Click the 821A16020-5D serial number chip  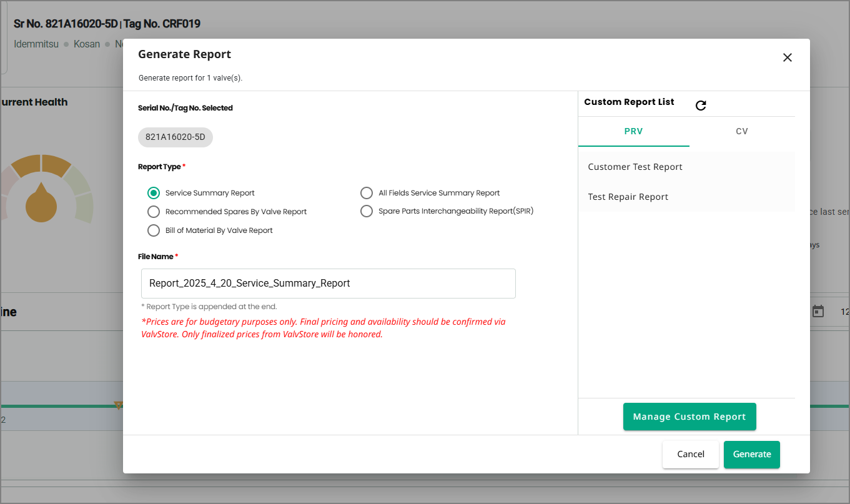coord(175,137)
